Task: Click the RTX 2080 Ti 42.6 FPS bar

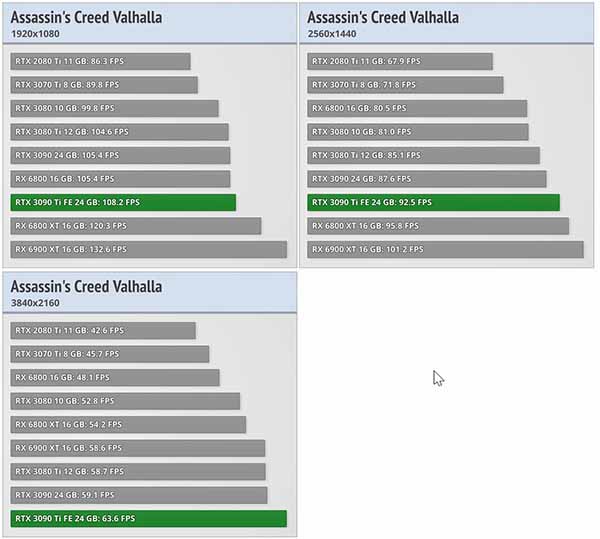Action: pos(103,331)
